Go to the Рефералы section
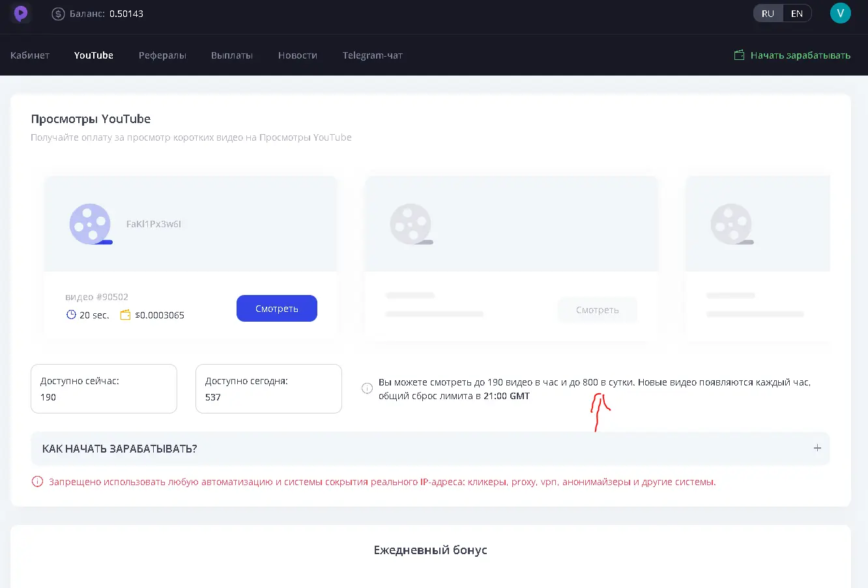This screenshot has height=588, width=868. coord(162,55)
